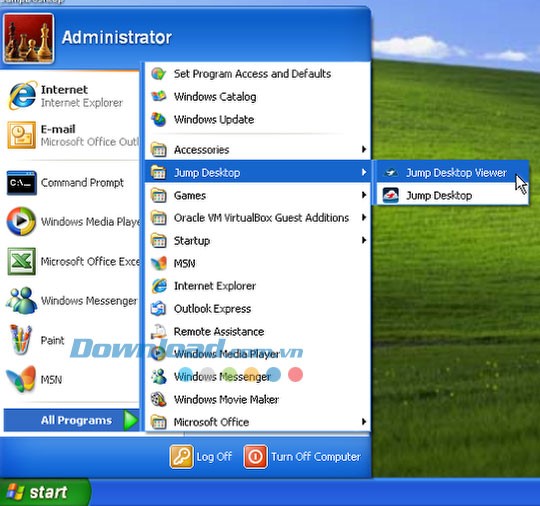
Task: Click the Remote Assistance icon
Action: (x=159, y=331)
